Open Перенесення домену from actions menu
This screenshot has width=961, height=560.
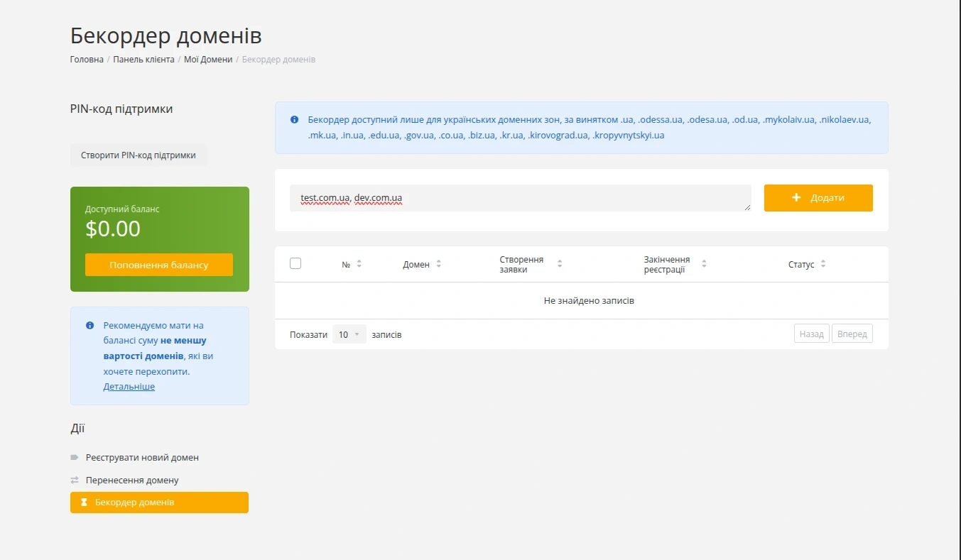tap(132, 481)
